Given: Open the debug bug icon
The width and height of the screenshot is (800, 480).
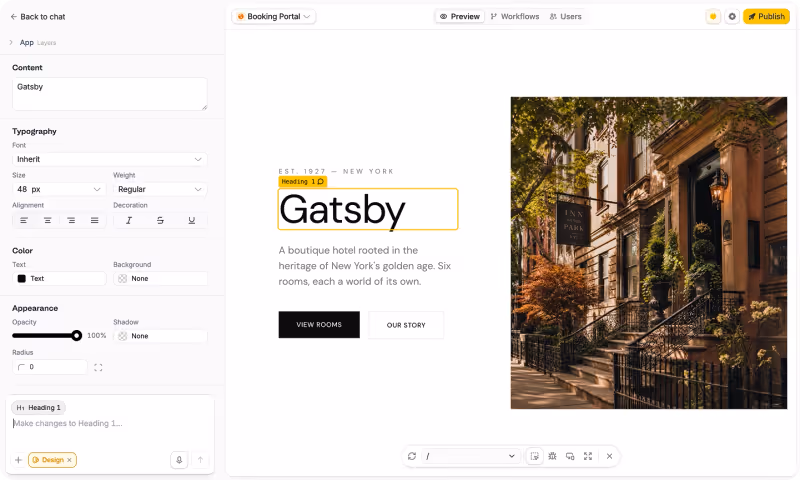Looking at the screenshot, I should click(x=552, y=456).
